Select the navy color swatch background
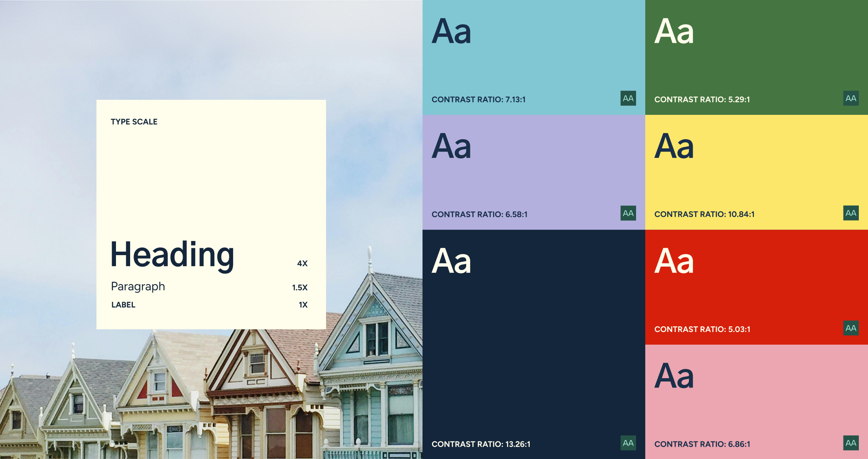The width and height of the screenshot is (868, 459). point(534,344)
